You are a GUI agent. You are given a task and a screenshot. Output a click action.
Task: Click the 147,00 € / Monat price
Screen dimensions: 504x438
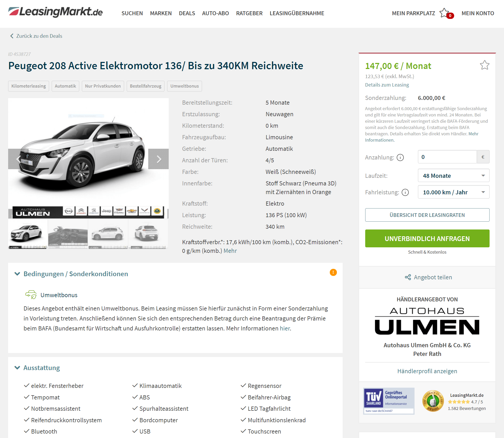(398, 66)
